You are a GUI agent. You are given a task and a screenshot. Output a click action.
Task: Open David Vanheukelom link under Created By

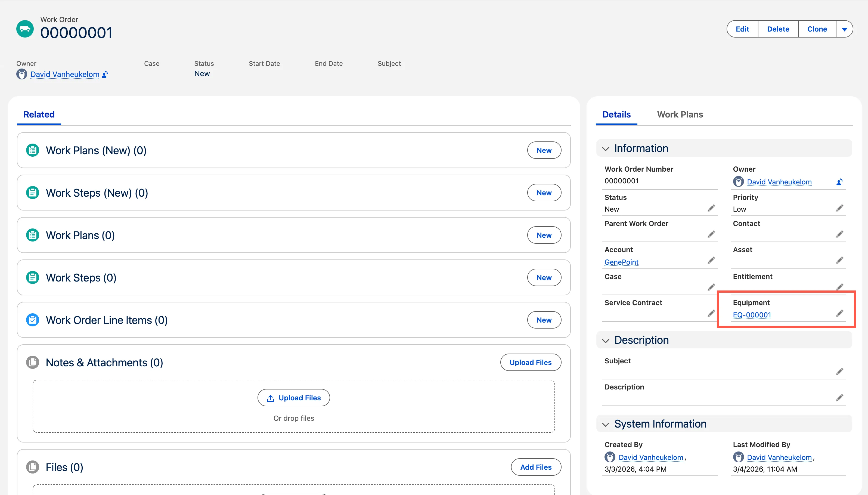pos(650,457)
